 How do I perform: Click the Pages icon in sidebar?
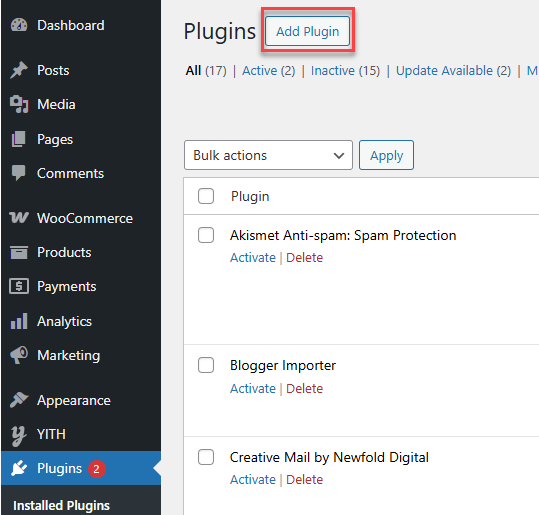[x=19, y=139]
